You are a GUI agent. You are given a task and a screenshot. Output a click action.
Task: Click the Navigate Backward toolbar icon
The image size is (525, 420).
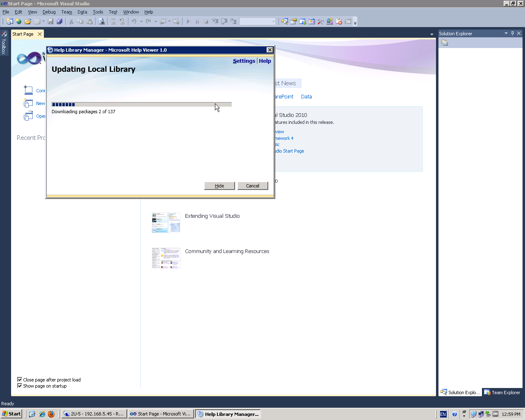pyautogui.click(x=163, y=21)
